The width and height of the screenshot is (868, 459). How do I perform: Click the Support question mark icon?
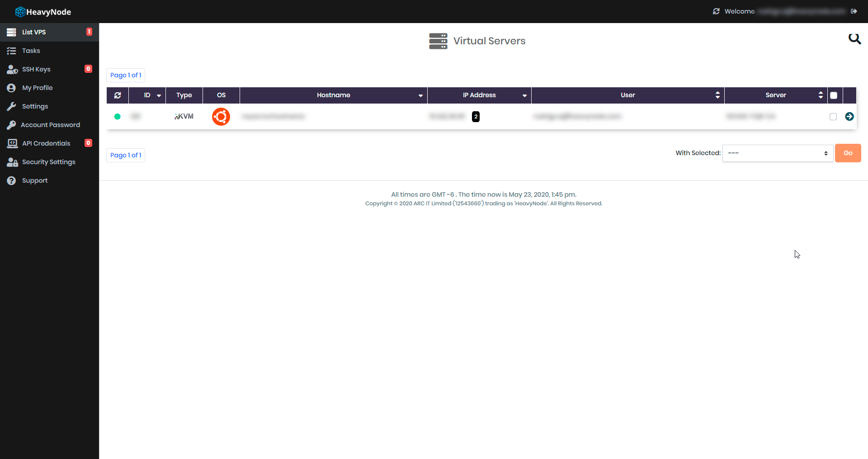pyautogui.click(x=11, y=180)
